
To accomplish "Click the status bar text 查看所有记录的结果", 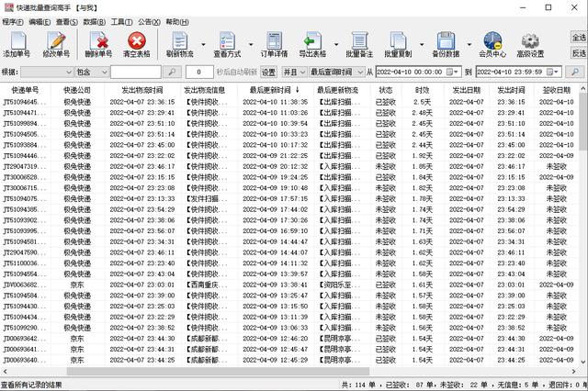I will [31, 385].
